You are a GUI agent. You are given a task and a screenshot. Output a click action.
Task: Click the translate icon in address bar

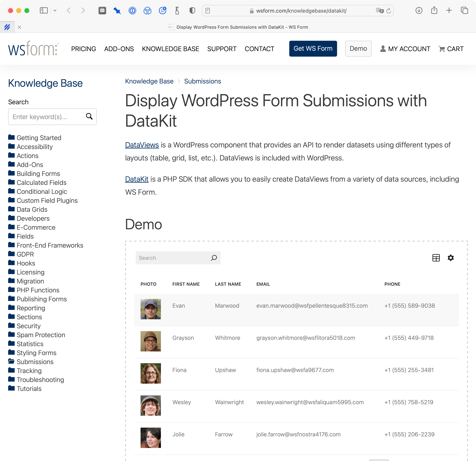(x=380, y=11)
